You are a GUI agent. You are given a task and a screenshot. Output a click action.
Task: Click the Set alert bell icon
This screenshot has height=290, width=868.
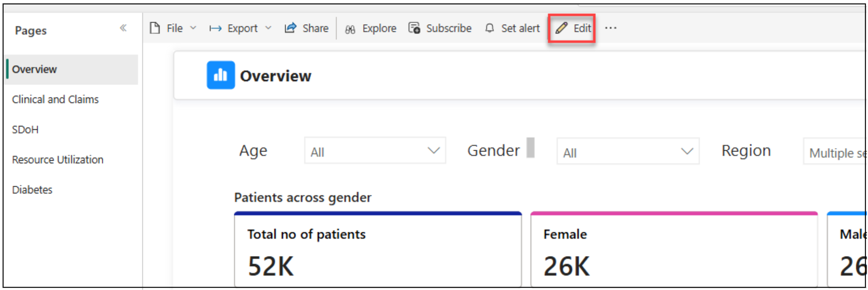489,28
